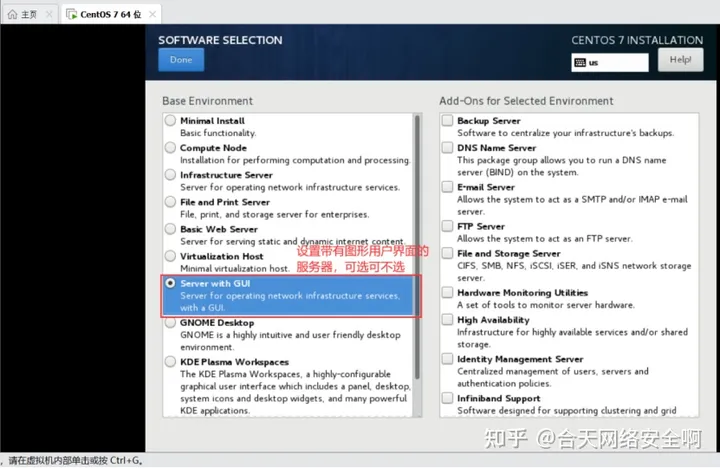This screenshot has height=468, width=720.
Task: Select the Server with GUI radio button
Action: 170,283
